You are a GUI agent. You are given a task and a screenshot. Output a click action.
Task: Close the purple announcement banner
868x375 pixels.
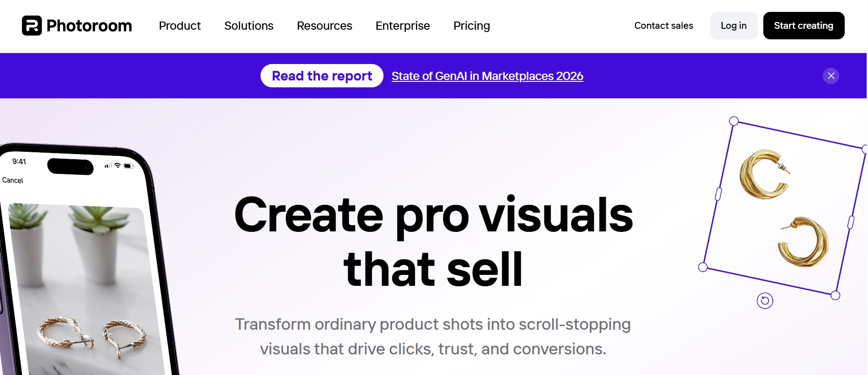[831, 76]
